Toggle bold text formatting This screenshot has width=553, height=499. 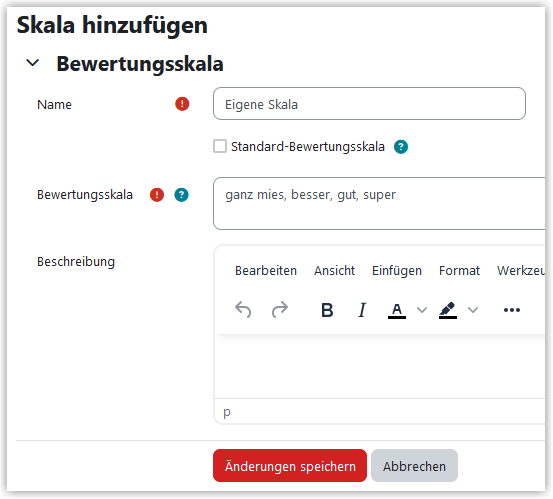pyautogui.click(x=327, y=310)
